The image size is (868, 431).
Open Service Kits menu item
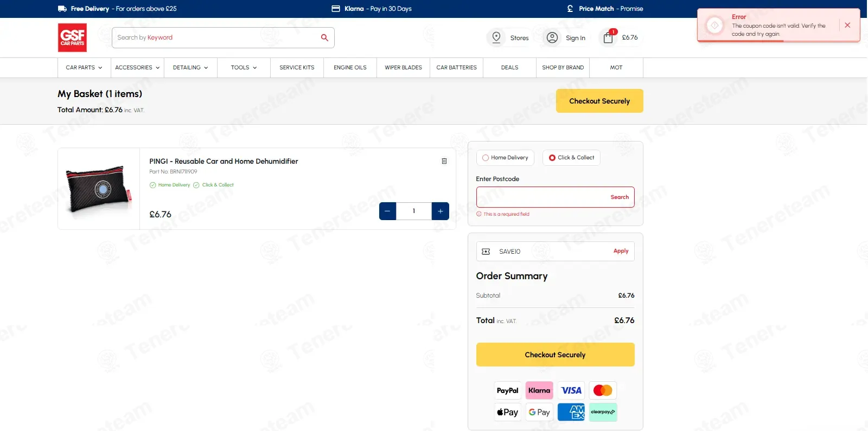click(x=297, y=68)
